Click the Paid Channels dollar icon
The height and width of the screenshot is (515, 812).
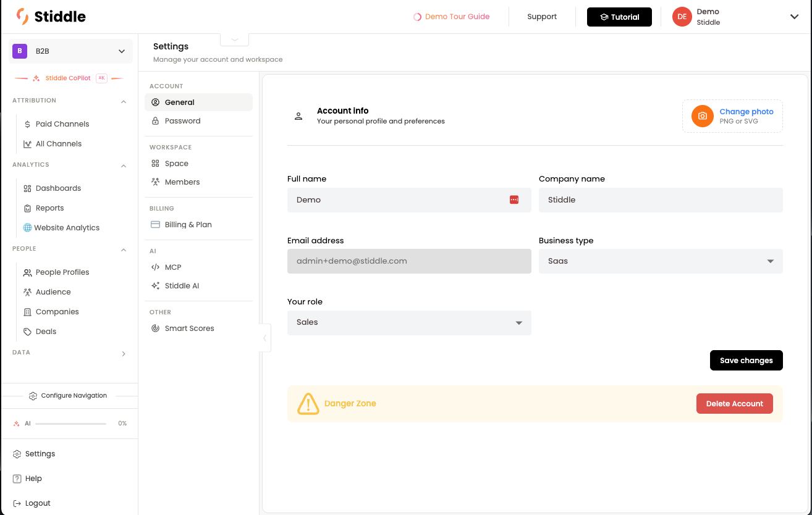tap(27, 124)
